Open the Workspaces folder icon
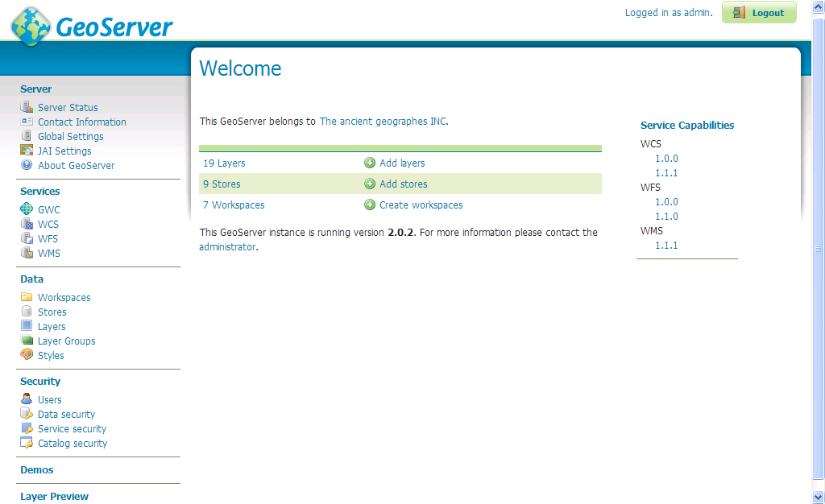The width and height of the screenshot is (825, 504). click(27, 297)
